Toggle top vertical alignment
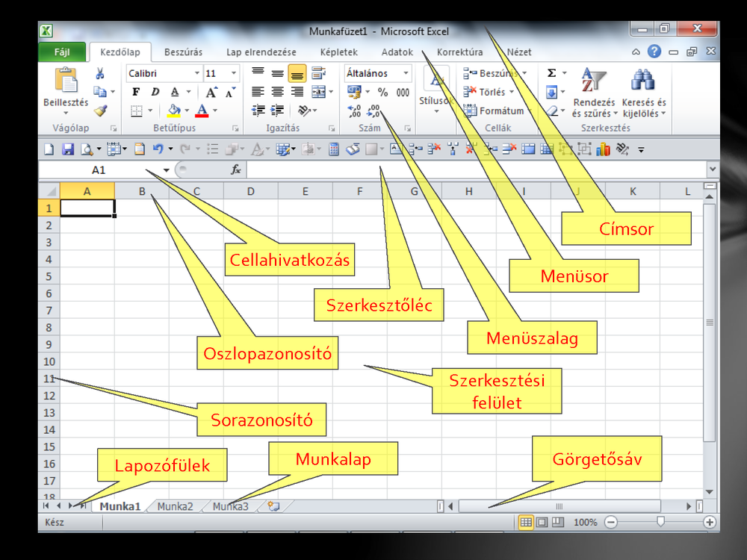This screenshot has height=560, width=747. pyautogui.click(x=258, y=72)
